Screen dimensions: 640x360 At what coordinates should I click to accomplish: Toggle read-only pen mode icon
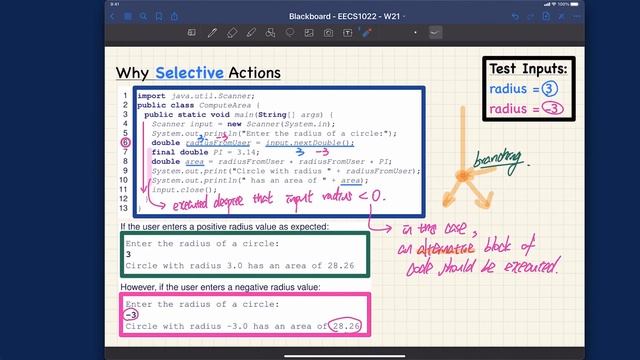[x=562, y=17]
